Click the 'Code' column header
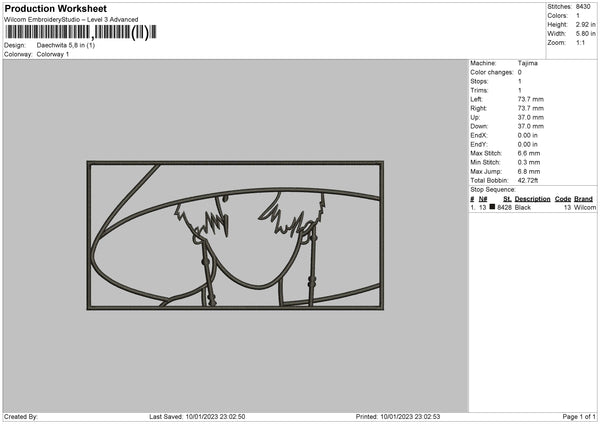 coord(563,199)
